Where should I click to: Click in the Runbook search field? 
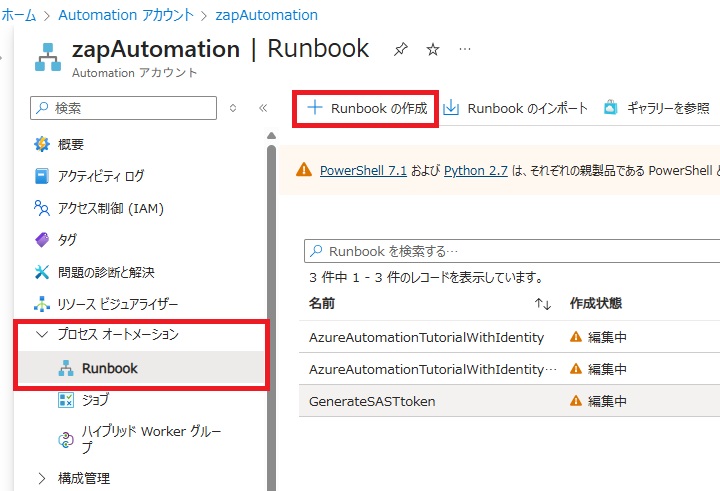pos(510,251)
